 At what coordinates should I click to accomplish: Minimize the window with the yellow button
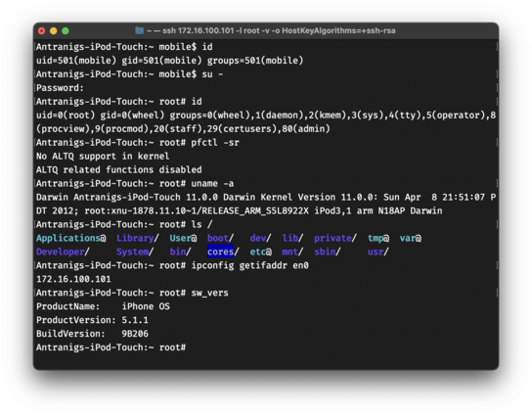(x=54, y=31)
